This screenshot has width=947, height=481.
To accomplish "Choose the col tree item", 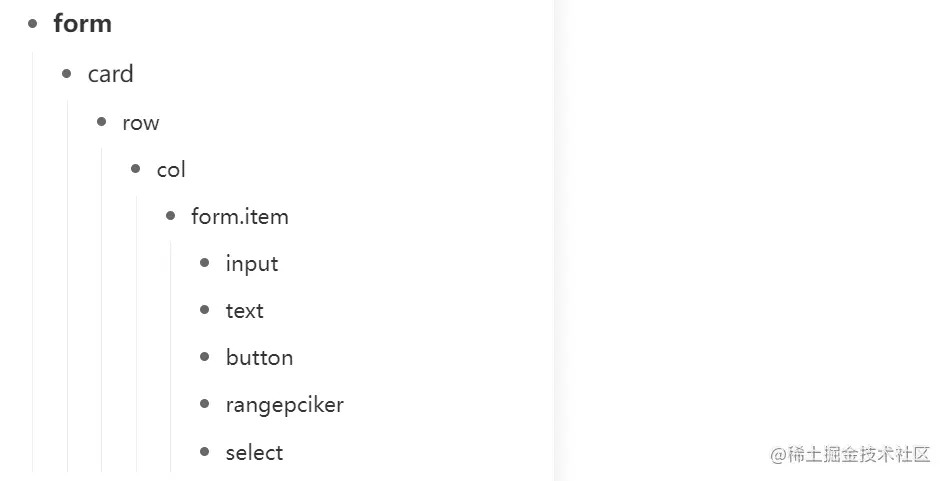I will click(171, 170).
